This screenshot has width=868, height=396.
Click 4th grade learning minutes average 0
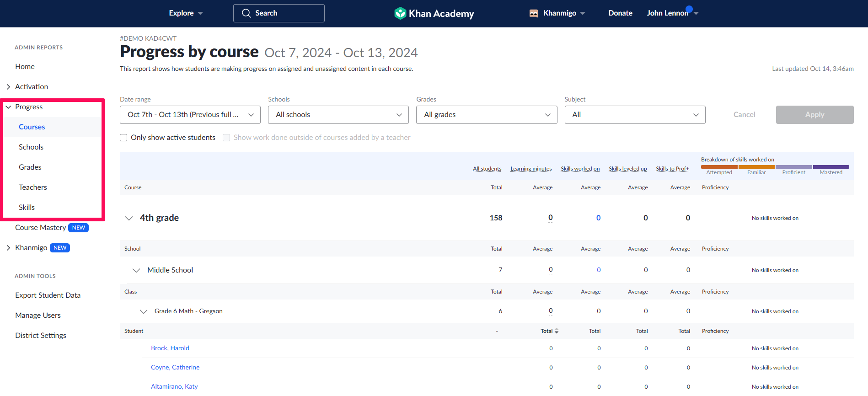(x=551, y=218)
